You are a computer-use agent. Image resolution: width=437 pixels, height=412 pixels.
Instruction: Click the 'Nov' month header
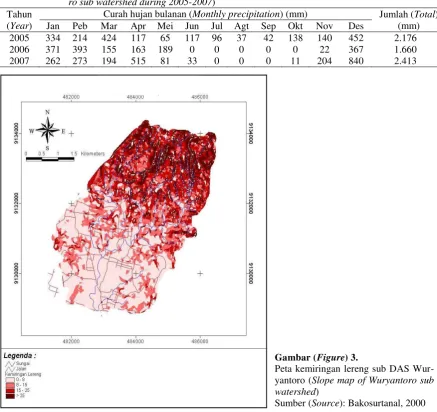(324, 26)
